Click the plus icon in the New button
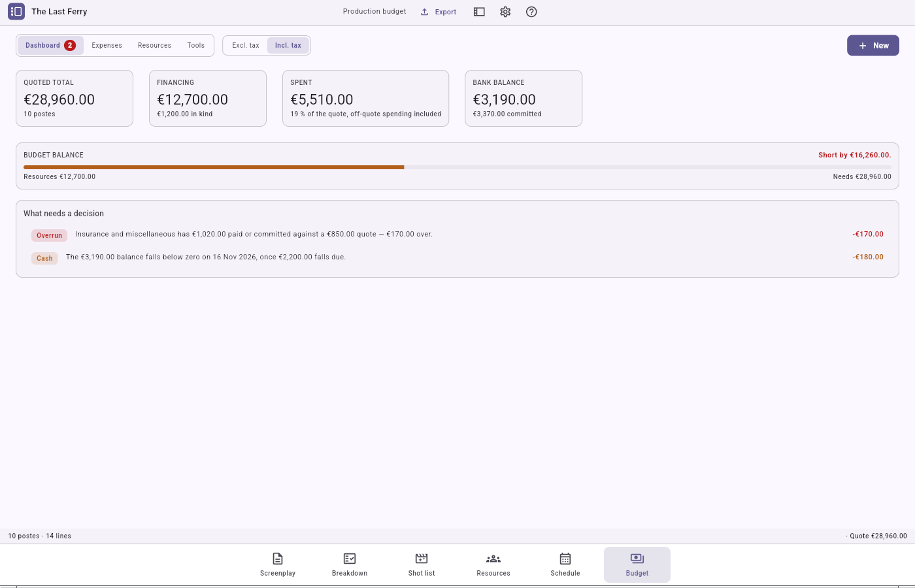915x588 pixels. coord(863,46)
